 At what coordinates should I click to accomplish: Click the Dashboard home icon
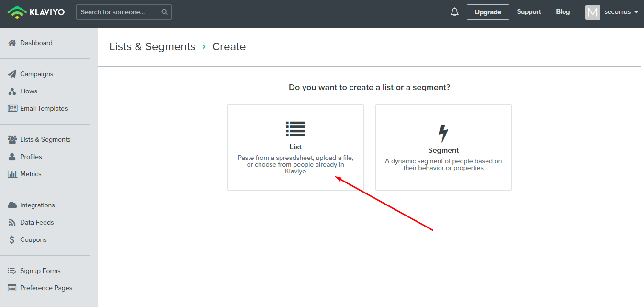point(12,43)
